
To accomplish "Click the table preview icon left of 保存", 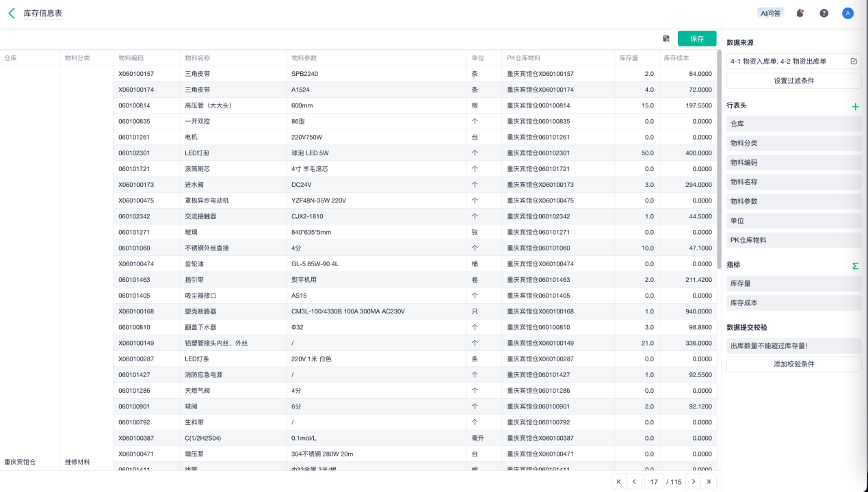I will (x=666, y=39).
